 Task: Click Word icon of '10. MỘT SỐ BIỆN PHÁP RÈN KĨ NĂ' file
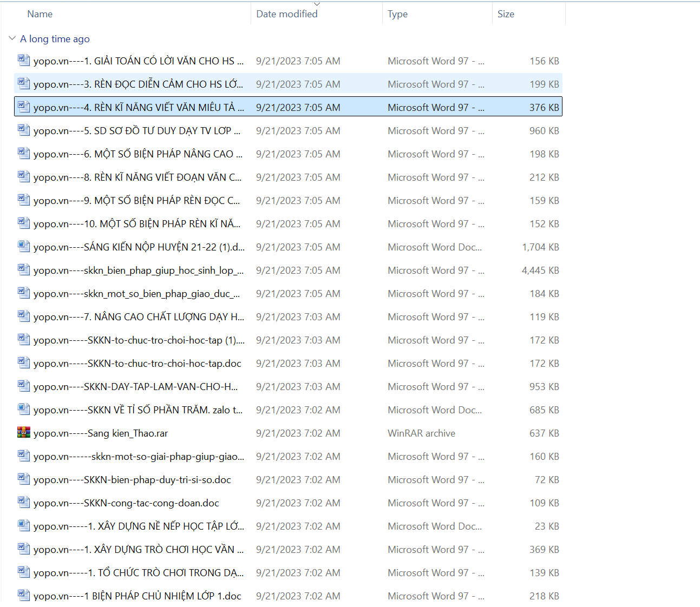(x=23, y=223)
